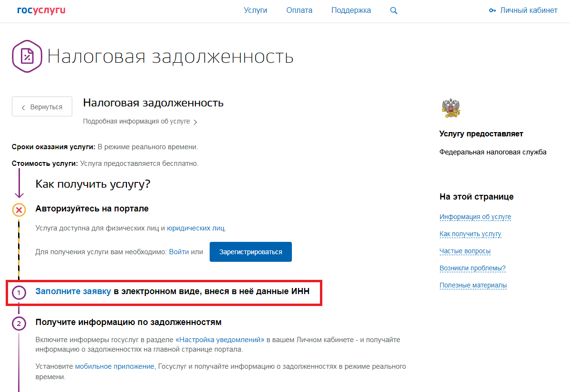Click the step 1 circle marker
This screenshot has height=392, width=570.
click(19, 293)
